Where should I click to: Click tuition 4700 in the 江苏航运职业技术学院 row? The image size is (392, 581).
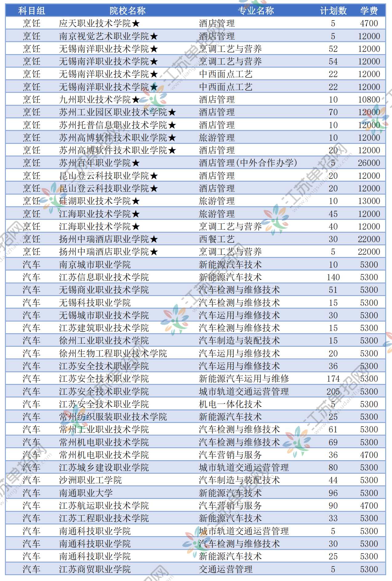369,506
